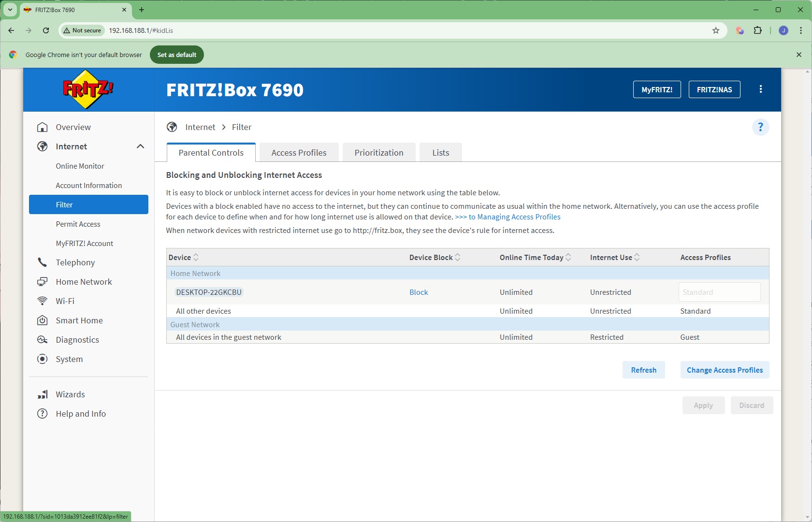This screenshot has height=522, width=812.
Task: Open the Chrome extensions puzzle icon
Action: coord(758,30)
